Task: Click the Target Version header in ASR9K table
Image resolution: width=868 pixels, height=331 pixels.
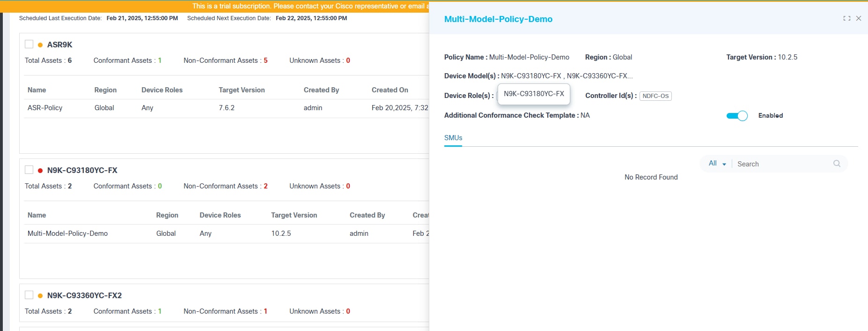Action: coord(242,90)
